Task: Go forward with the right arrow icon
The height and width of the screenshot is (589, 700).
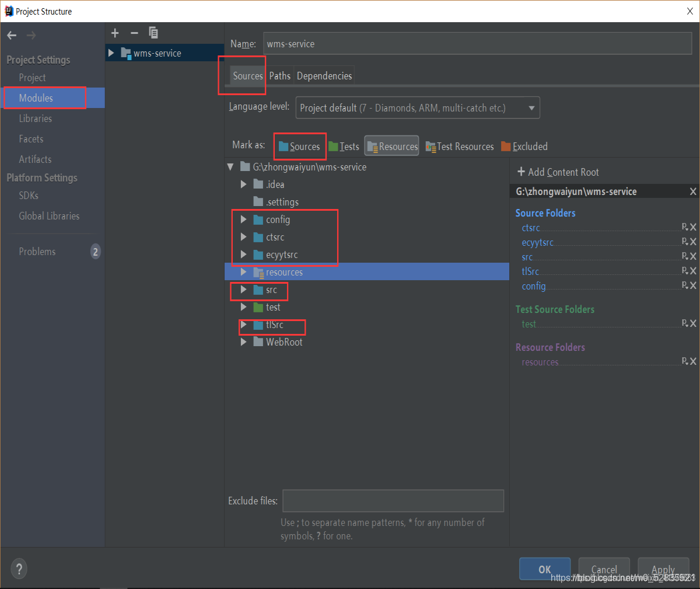Action: [x=31, y=36]
